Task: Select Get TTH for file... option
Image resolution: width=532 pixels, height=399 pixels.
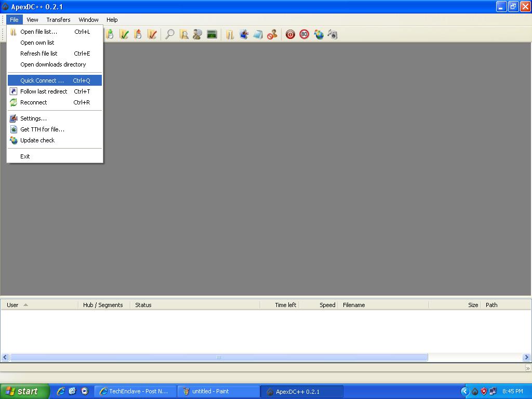Action: point(42,129)
